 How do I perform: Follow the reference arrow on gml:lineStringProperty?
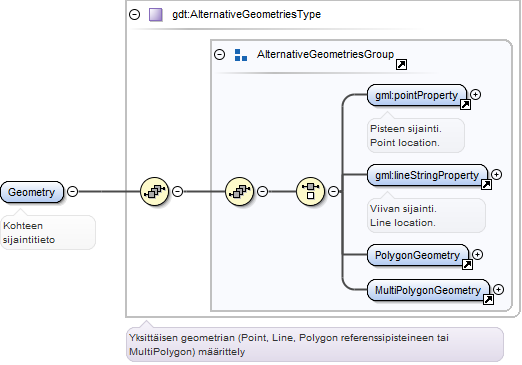click(x=486, y=185)
